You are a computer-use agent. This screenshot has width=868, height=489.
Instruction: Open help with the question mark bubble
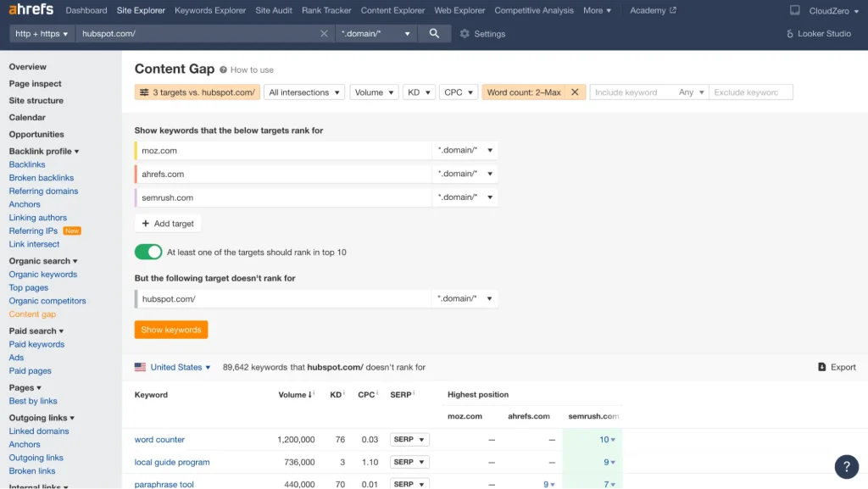(x=846, y=467)
